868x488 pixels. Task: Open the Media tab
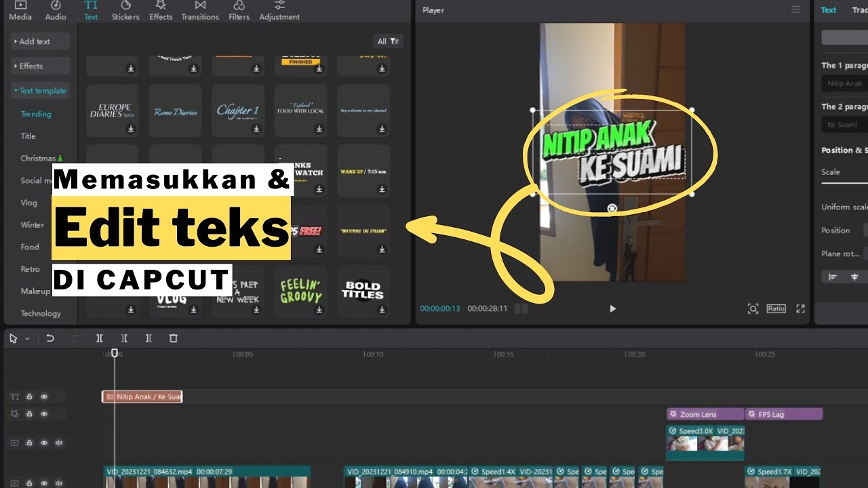pyautogui.click(x=20, y=11)
